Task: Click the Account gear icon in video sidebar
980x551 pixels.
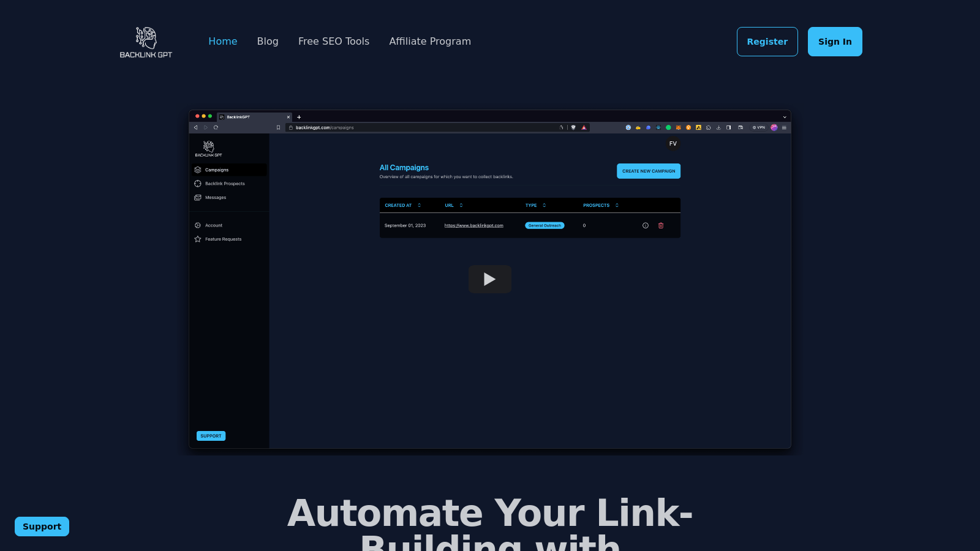Action: pos(198,225)
